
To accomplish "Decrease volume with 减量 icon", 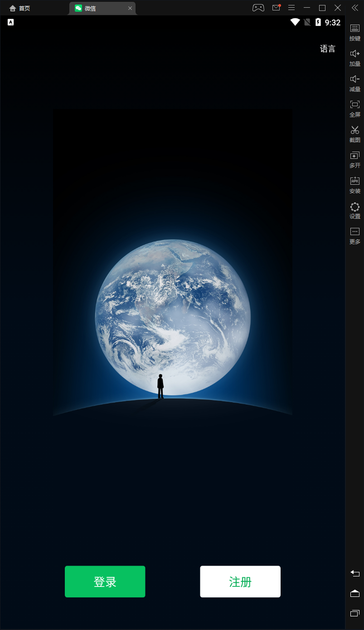I will 354,79.
